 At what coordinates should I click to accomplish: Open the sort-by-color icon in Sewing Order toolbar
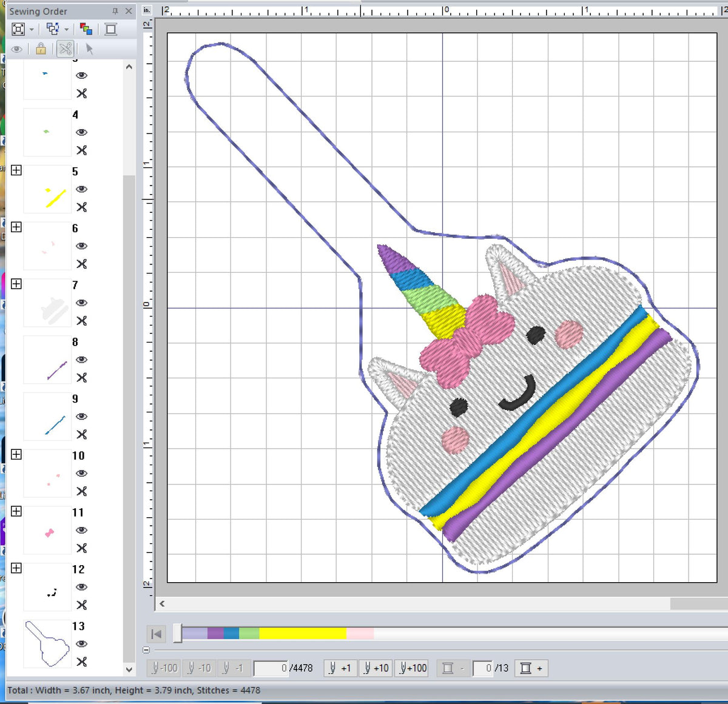[x=87, y=28]
